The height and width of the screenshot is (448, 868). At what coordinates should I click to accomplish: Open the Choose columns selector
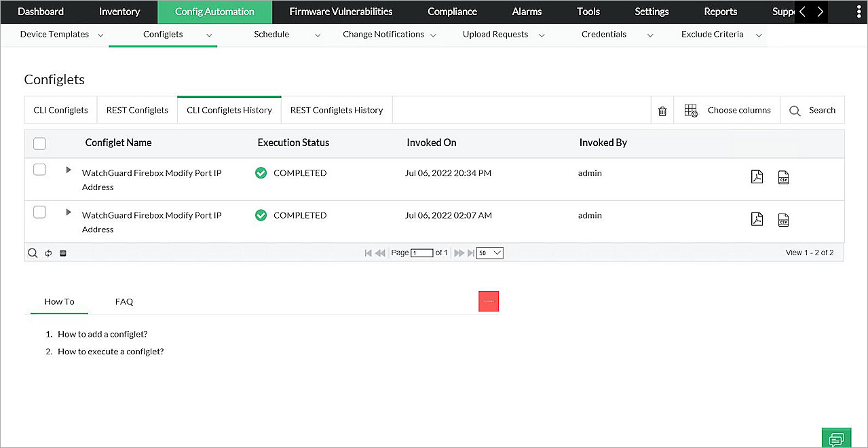(x=726, y=110)
